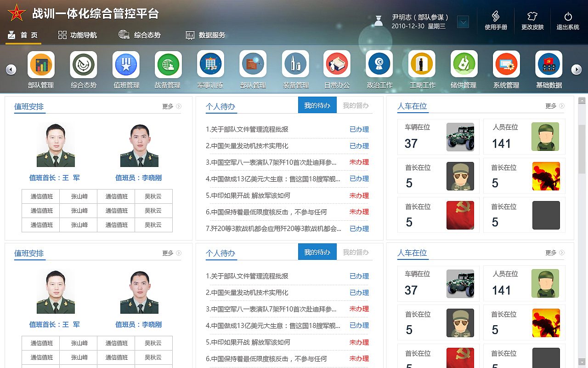Click the soldier avatar thumbnail beside 141 in upper panel
The image size is (588, 368).
click(x=545, y=137)
